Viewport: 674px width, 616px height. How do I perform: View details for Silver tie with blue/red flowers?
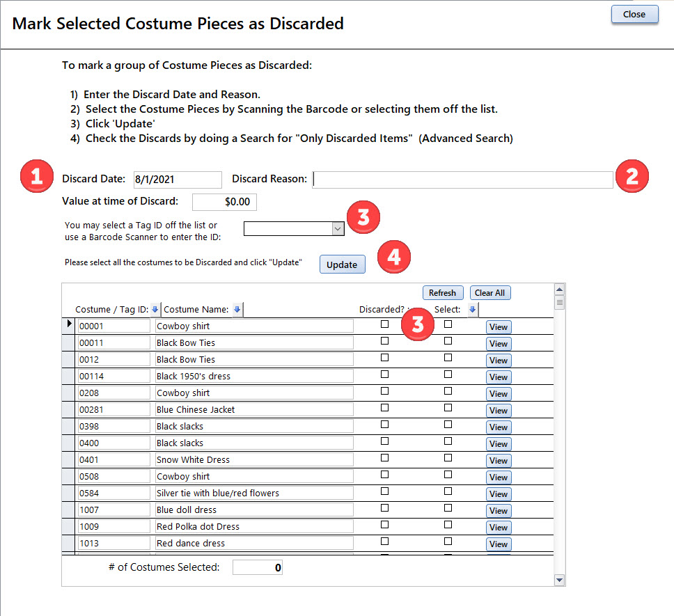coord(499,494)
